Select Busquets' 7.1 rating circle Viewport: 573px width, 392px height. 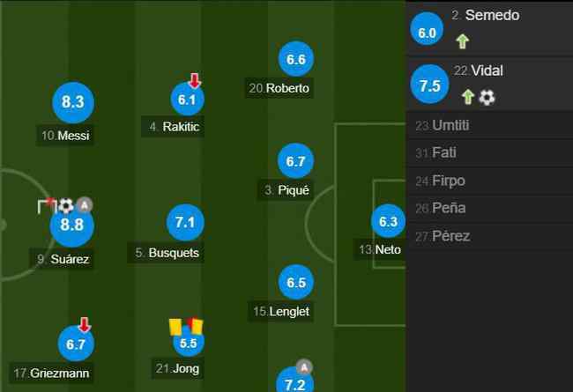[185, 222]
